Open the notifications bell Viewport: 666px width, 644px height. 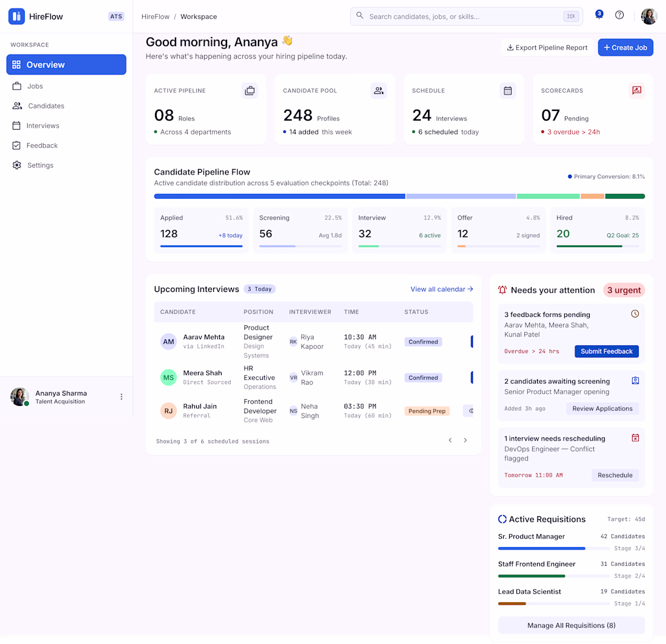(x=599, y=15)
